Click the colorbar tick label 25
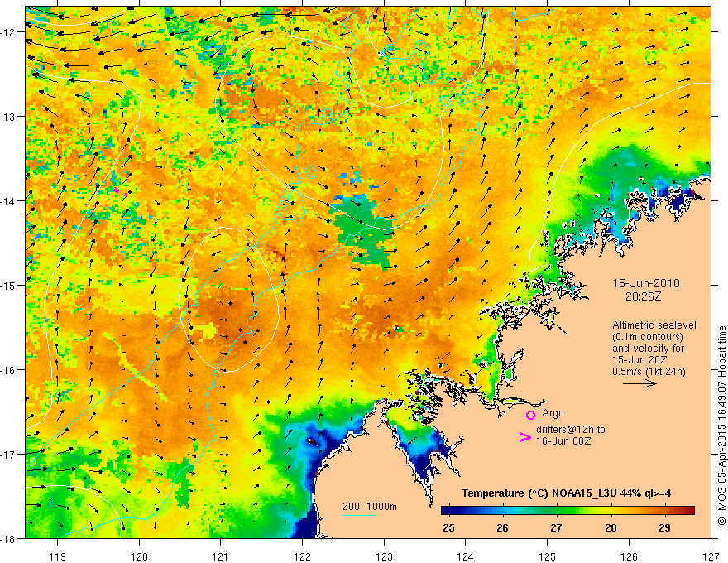The height and width of the screenshot is (563, 728). [448, 527]
